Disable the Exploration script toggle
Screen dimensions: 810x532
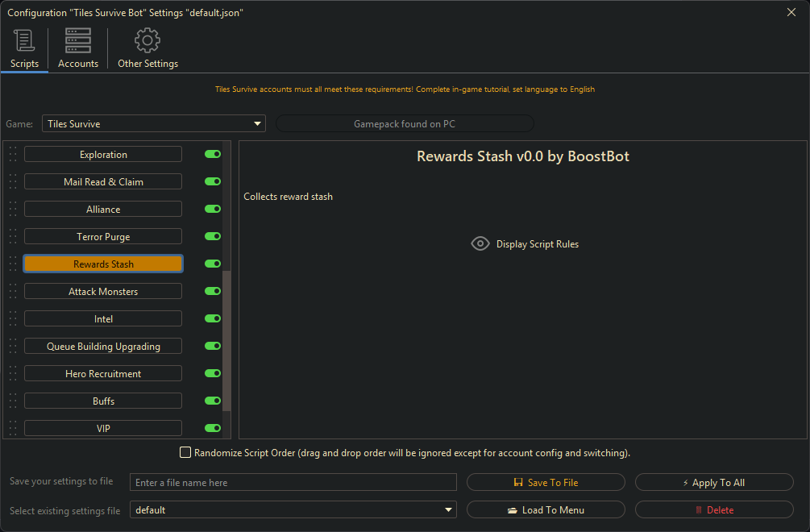(213, 155)
